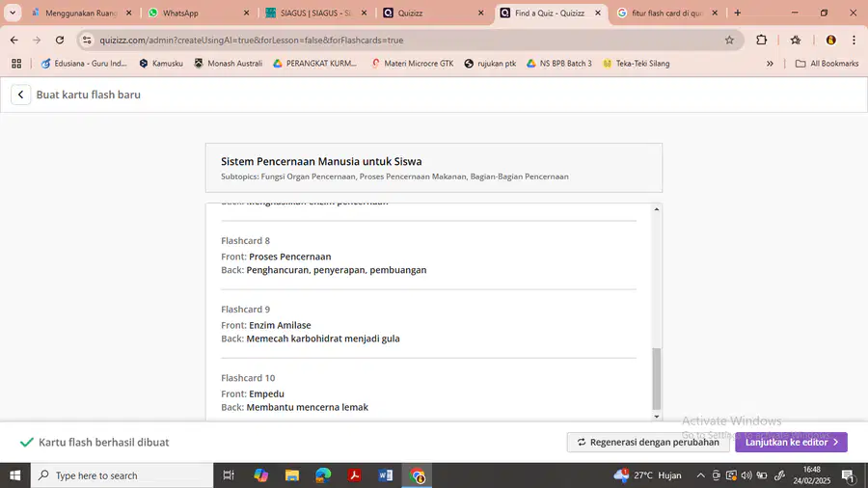Screen dimensions: 868x488
Task: Open the apps grid icon in the bookmarks bar
Action: pyautogui.click(x=16, y=64)
